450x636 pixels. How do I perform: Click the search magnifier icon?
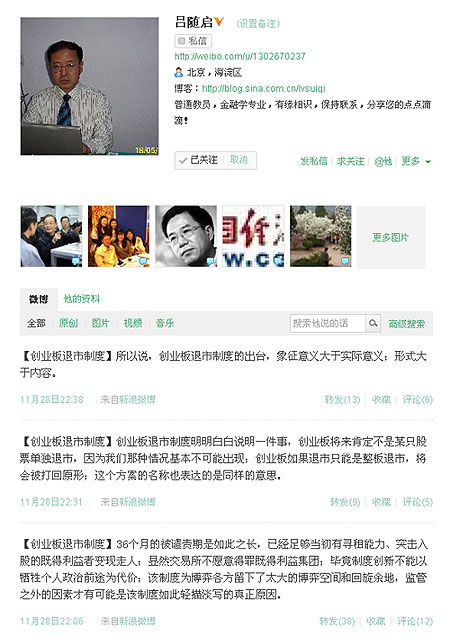tap(373, 323)
